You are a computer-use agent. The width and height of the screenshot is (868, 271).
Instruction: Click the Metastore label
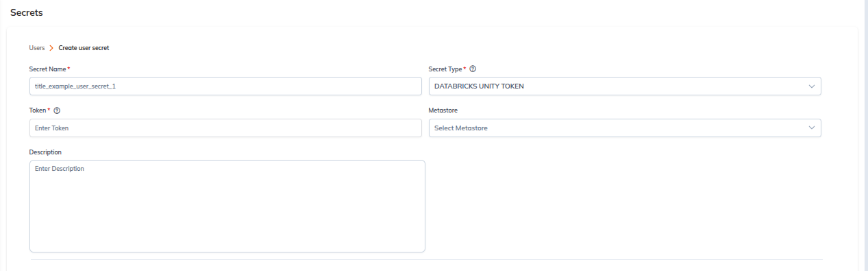coord(443,110)
